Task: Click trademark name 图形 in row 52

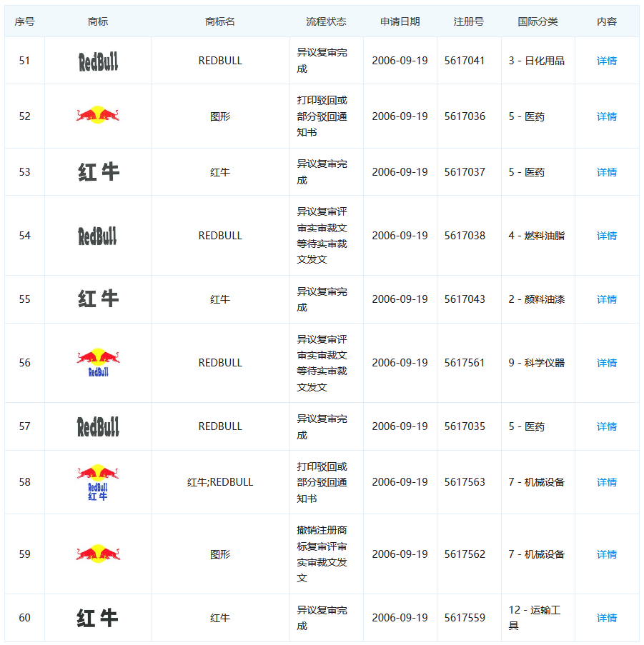Action: (x=220, y=116)
